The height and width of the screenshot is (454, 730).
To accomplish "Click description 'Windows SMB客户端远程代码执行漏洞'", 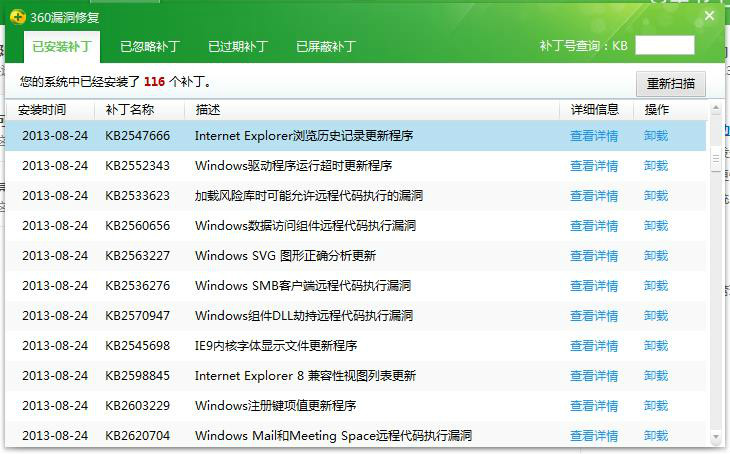I will tap(303, 285).
